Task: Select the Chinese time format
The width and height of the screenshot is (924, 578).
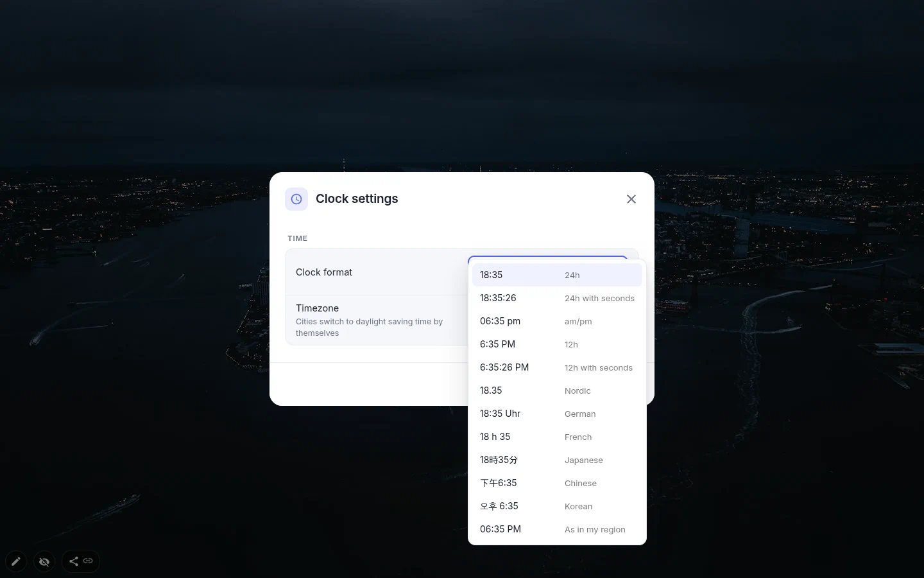Action: 557,483
